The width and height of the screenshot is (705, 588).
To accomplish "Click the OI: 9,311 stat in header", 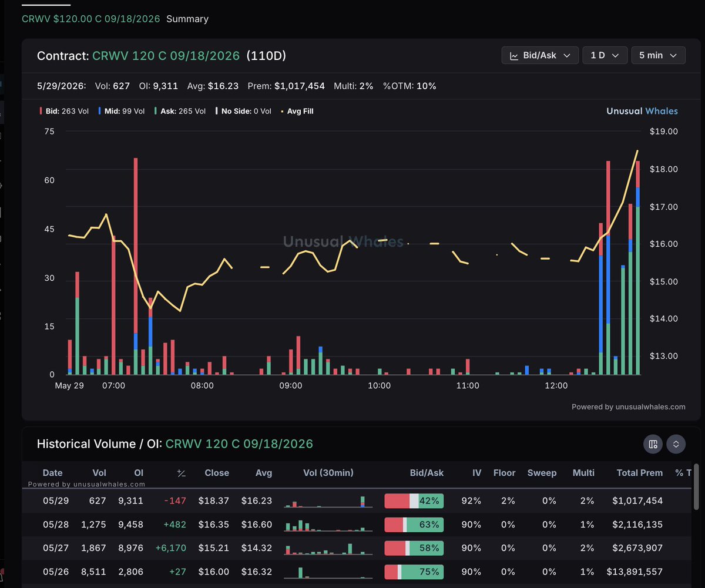I will pyautogui.click(x=157, y=86).
